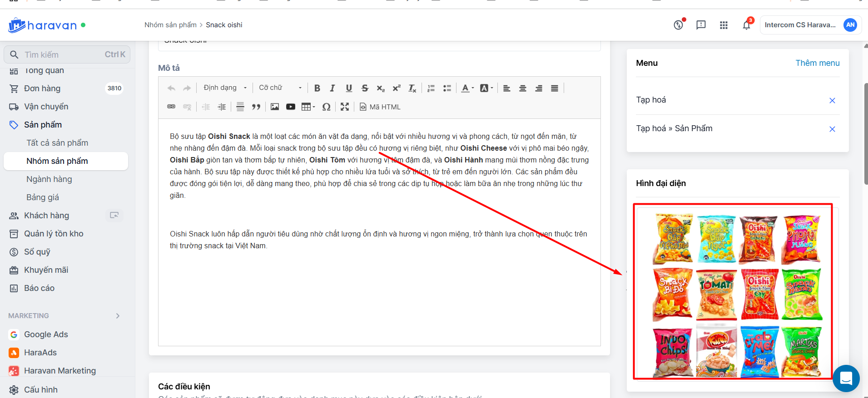Apply superscript formatting
The width and height of the screenshot is (868, 398).
point(397,88)
